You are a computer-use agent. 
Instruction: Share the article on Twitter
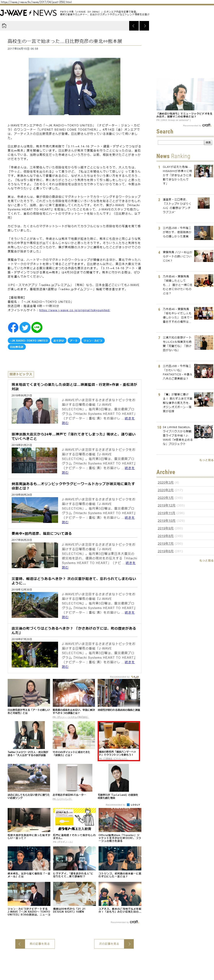[x=25, y=327]
